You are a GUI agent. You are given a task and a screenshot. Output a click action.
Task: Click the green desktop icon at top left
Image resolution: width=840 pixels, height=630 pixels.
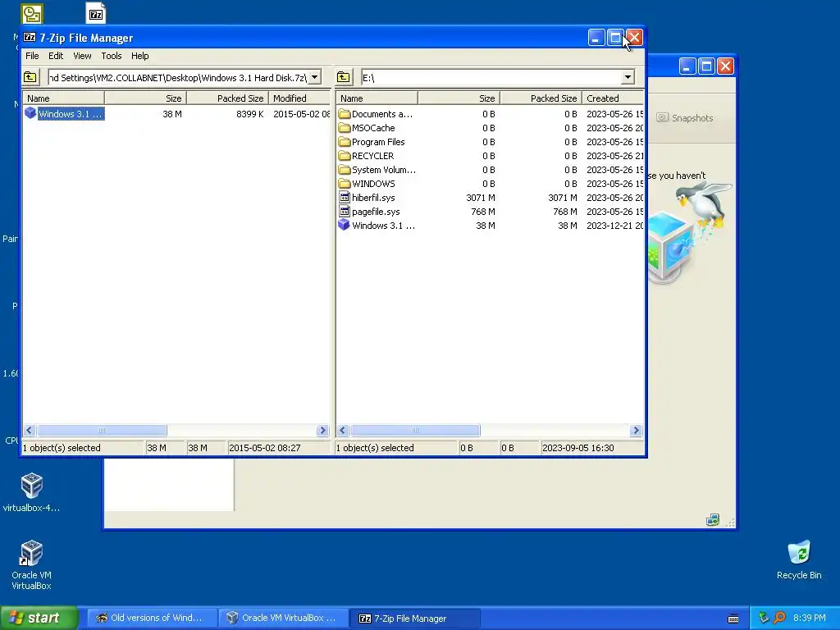(32, 13)
